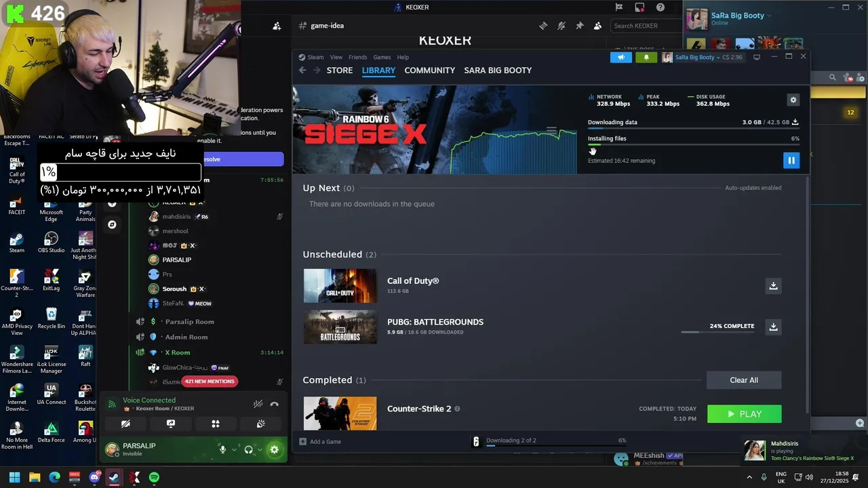Screen dimensions: 868x488
Task: Disconnect from Discord voice channel
Action: pyautogui.click(x=275, y=404)
